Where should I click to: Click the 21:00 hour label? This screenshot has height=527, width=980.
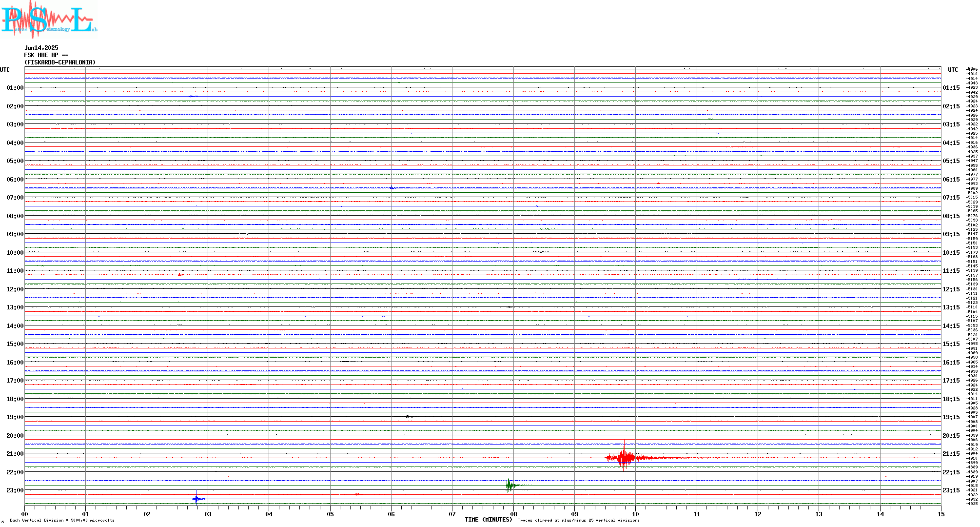coord(15,454)
